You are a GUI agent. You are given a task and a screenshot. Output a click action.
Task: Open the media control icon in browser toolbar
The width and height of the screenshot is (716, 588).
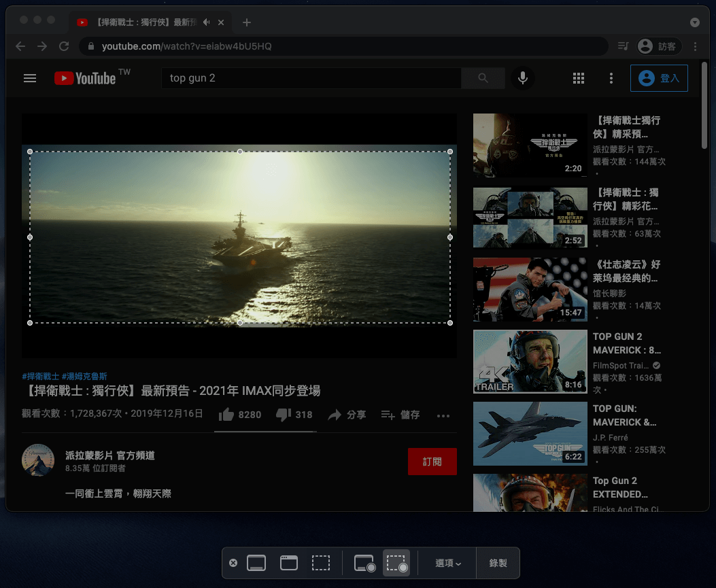623,46
